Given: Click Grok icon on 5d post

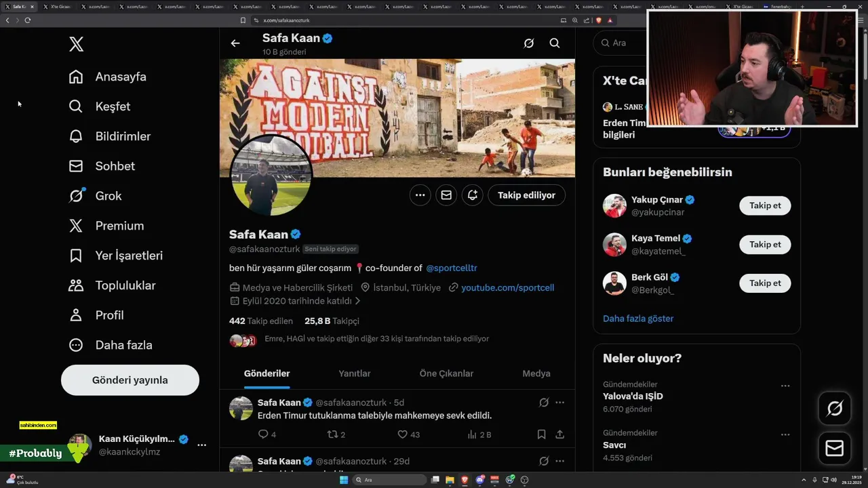Looking at the screenshot, I should coord(544,403).
